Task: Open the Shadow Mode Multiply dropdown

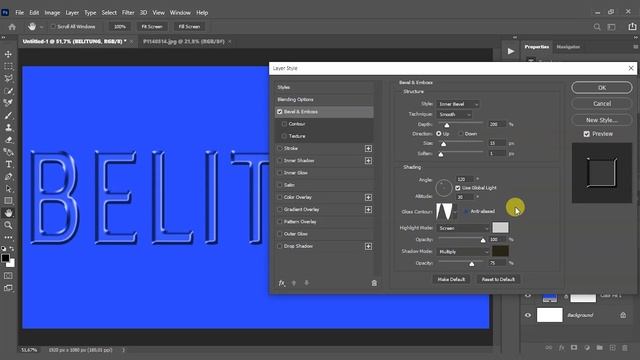Action: click(463, 252)
